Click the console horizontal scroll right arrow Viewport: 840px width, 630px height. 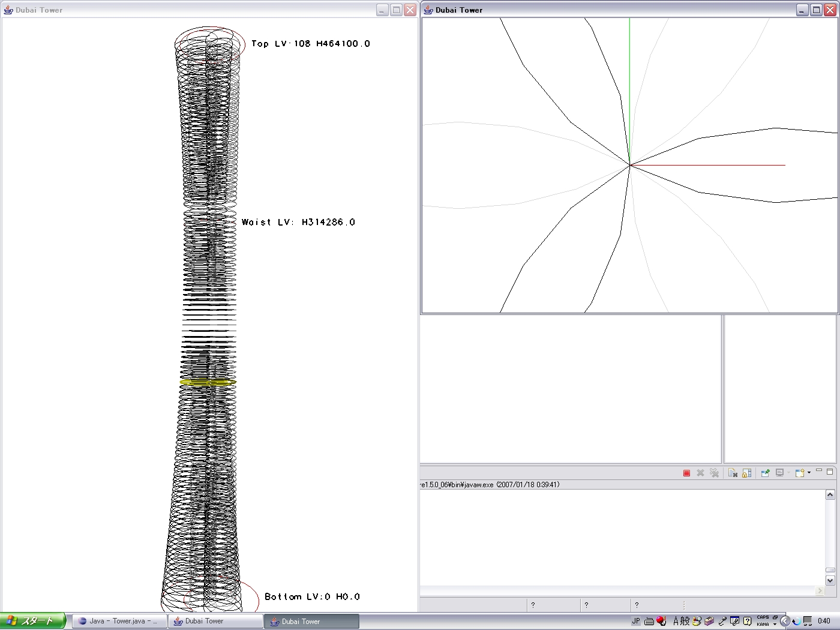tap(820, 591)
